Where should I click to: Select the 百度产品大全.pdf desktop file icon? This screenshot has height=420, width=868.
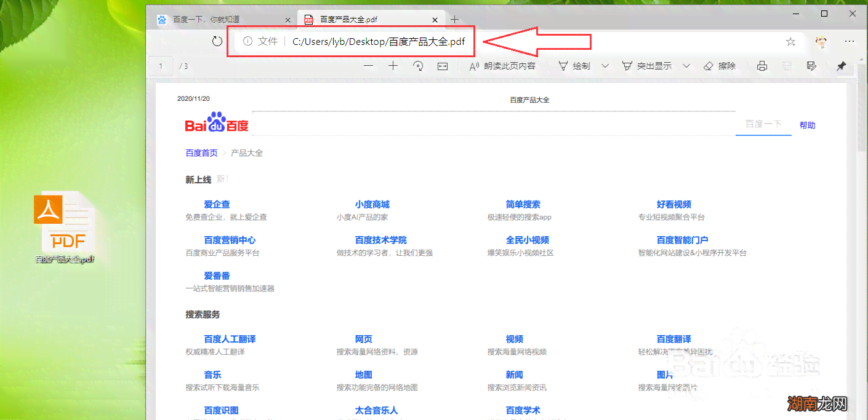pos(65,228)
